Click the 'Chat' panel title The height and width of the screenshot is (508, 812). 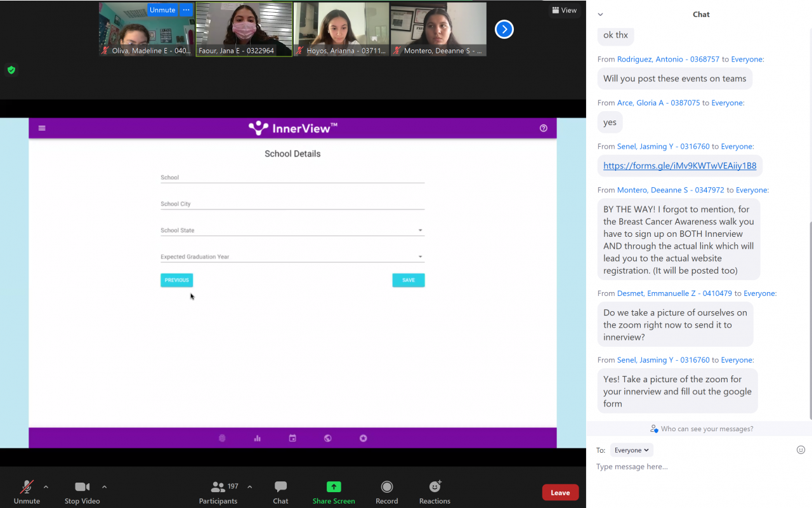click(701, 15)
